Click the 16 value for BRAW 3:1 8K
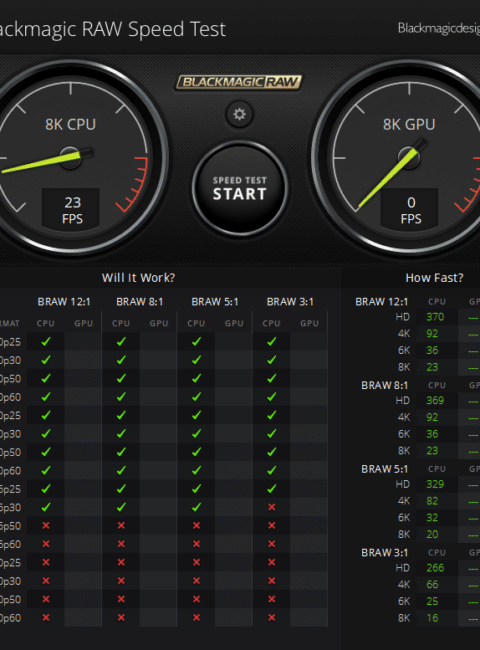Screen dimensions: 480x650 coord(432,618)
